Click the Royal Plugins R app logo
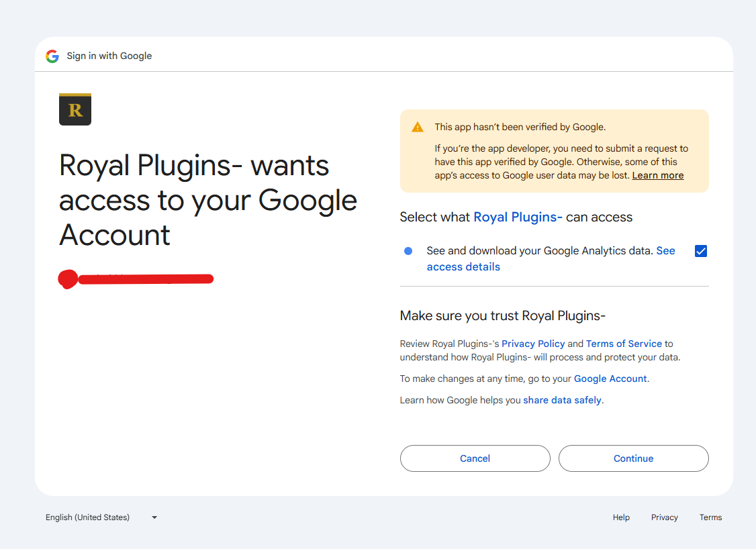 tap(75, 109)
